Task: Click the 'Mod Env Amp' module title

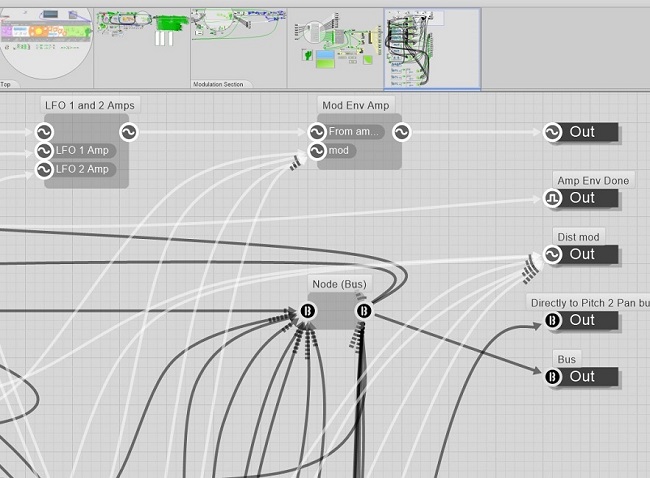Action: (357, 104)
